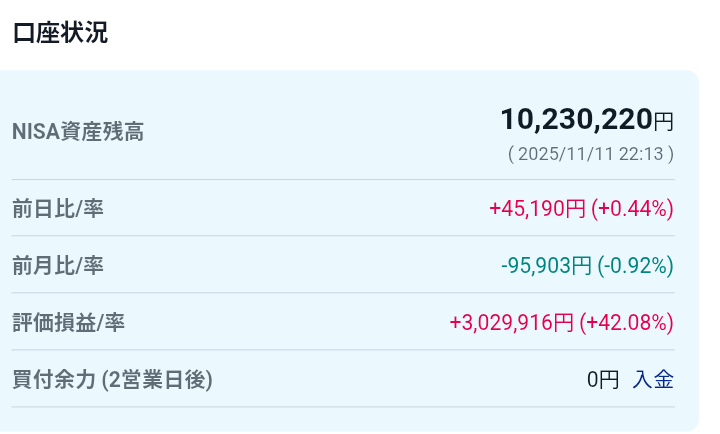This screenshot has width=720, height=434.
Task: Select the 買付余力 label text
Action: (54, 380)
